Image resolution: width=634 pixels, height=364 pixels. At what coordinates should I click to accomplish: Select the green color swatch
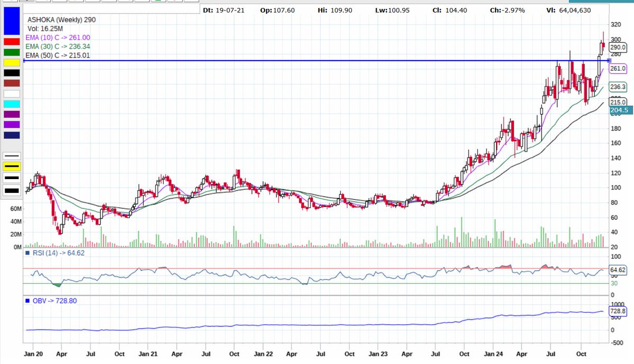12,52
